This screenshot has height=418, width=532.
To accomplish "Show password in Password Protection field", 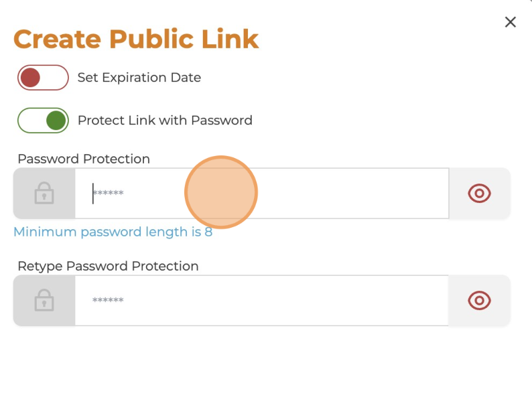I will point(479,194).
